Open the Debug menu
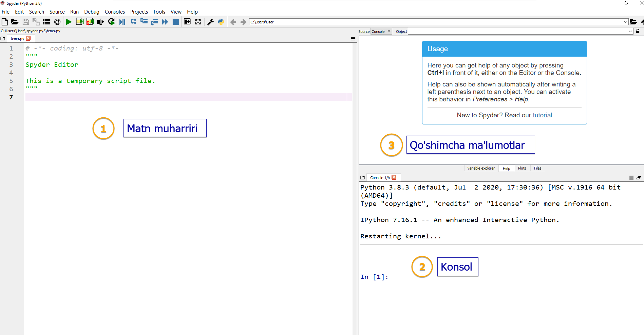Image resolution: width=644 pixels, height=335 pixels. [92, 12]
